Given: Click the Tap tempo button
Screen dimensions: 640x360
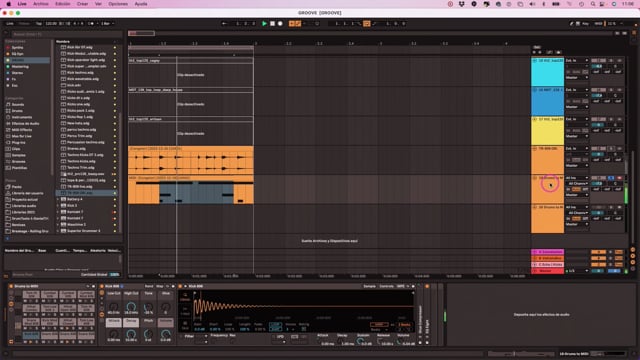Looking at the screenshot, I should [39, 24].
